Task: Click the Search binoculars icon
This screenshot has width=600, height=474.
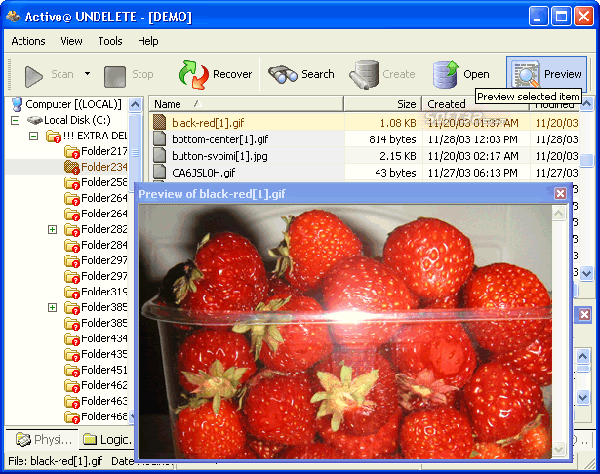Action: (282, 74)
